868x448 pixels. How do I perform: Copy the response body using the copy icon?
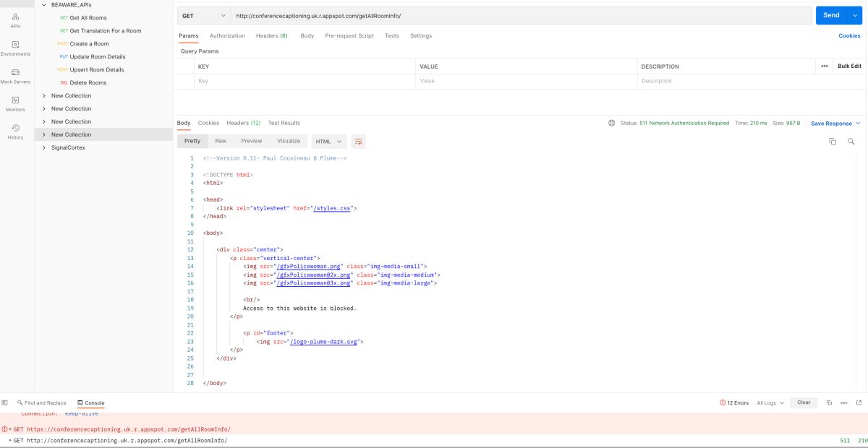[x=833, y=141]
